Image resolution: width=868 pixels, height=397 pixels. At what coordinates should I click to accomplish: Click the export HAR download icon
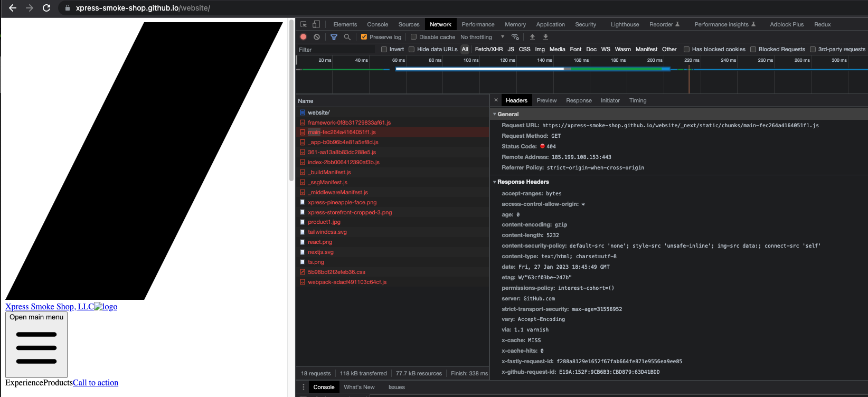tap(545, 37)
